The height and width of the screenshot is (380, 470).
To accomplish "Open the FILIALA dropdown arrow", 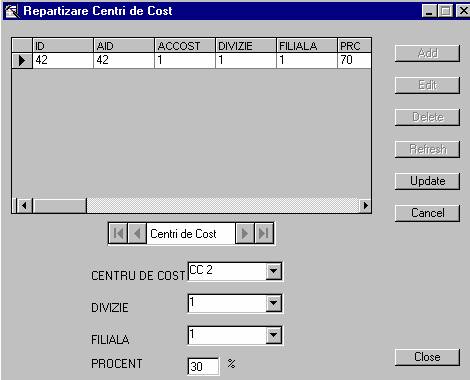I will [273, 335].
